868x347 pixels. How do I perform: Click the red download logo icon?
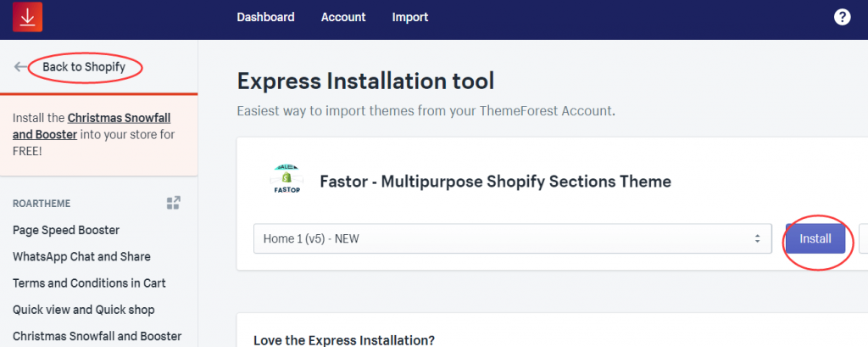pos(28,17)
